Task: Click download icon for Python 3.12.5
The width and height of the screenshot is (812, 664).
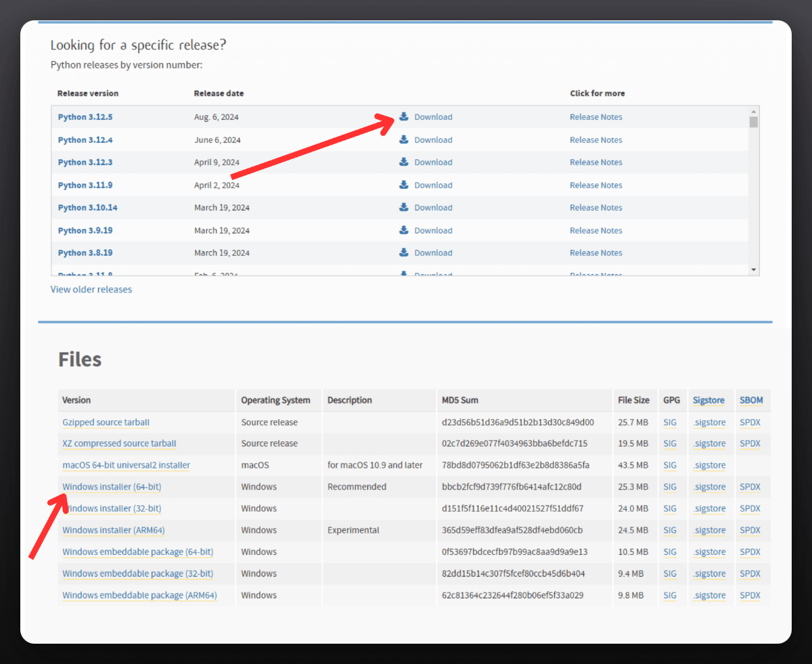Action: point(404,116)
